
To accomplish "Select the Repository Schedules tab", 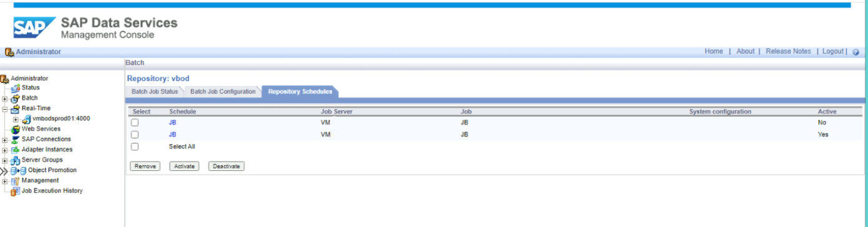I will (301, 92).
